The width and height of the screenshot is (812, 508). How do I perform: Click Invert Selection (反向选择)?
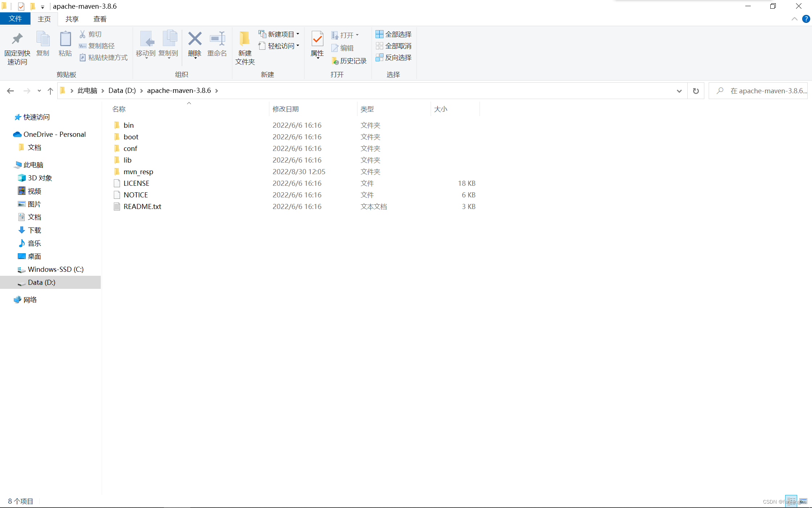[394, 57]
